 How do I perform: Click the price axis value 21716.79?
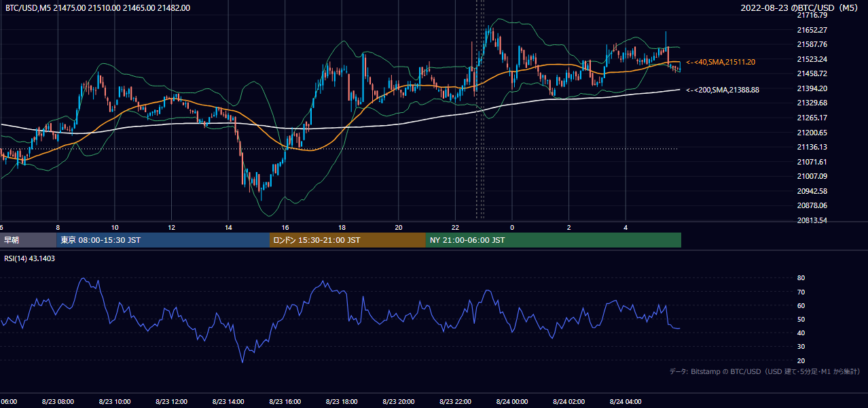[812, 15]
